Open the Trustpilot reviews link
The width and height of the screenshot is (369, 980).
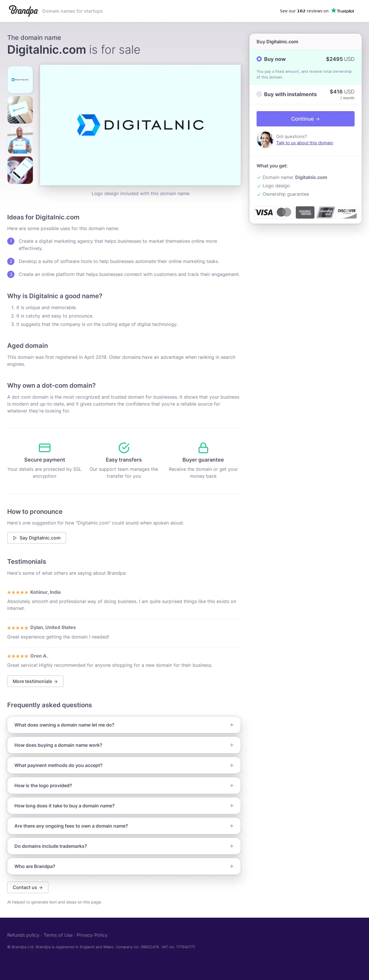coord(317,11)
